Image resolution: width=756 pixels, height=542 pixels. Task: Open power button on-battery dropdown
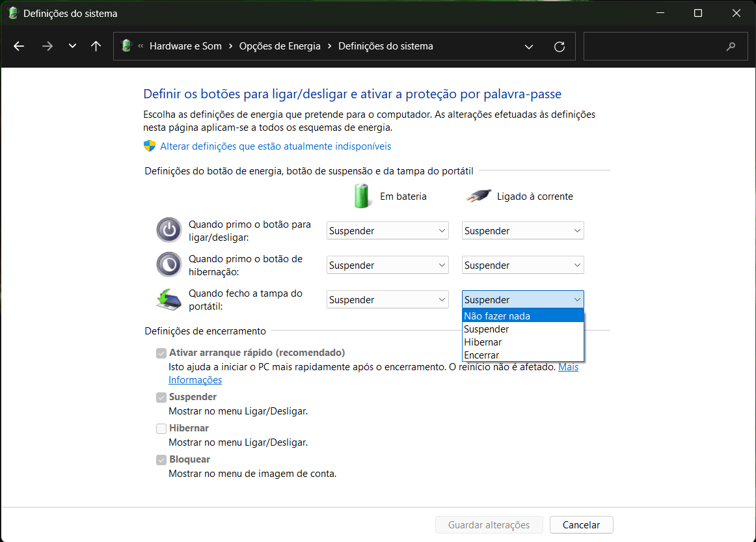pyautogui.click(x=388, y=230)
